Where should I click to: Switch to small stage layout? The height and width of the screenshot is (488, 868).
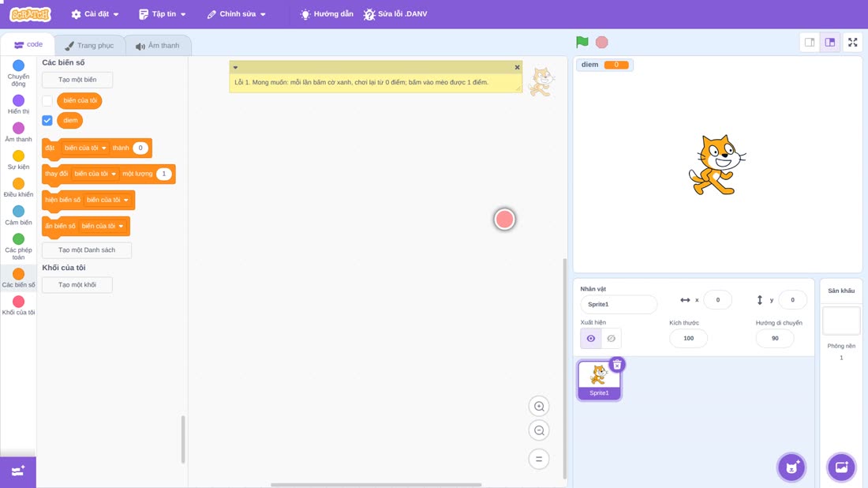[x=810, y=42]
